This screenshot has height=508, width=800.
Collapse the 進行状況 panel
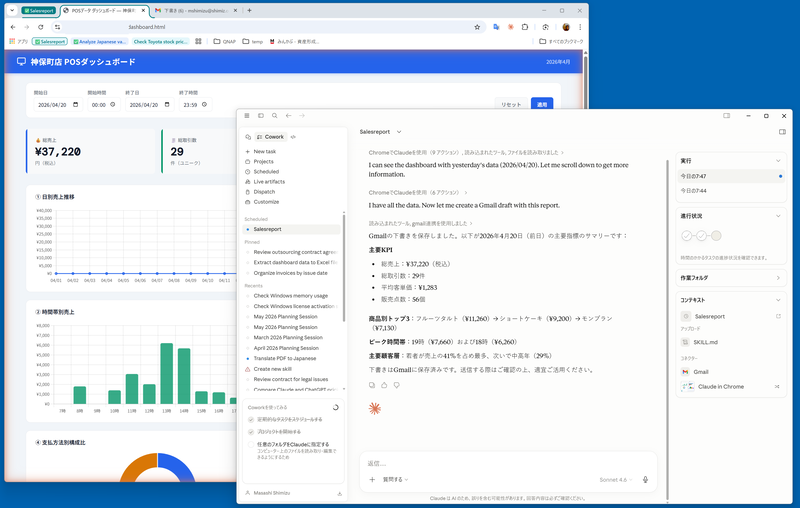click(778, 216)
